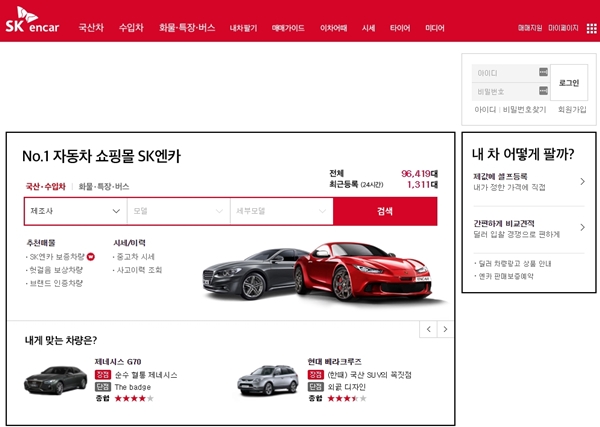Screen dimensions: 600x427
Task: Open the 모델 model dropdown
Action: click(179, 211)
